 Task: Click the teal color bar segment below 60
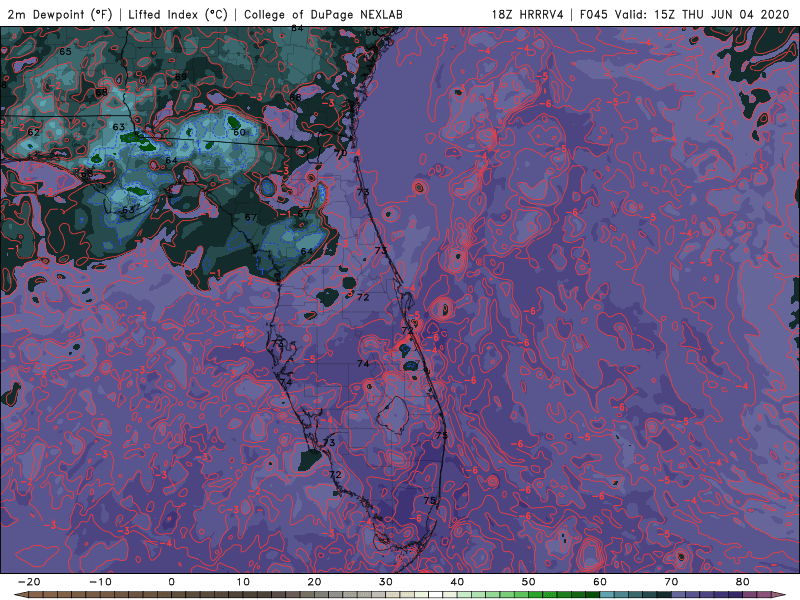pyautogui.click(x=607, y=595)
